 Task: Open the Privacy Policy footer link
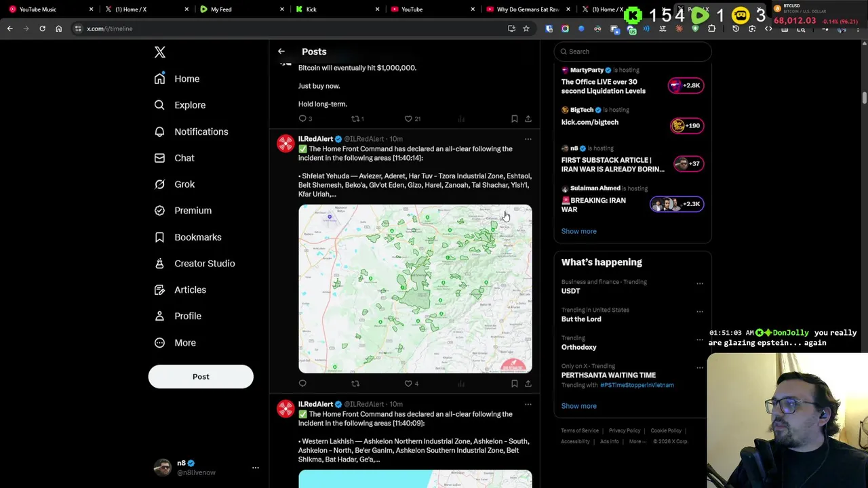pyautogui.click(x=625, y=430)
